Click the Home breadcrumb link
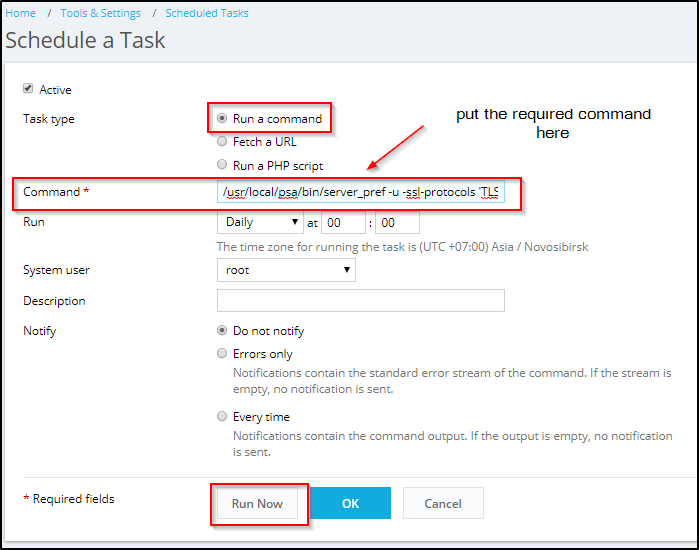Image resolution: width=699 pixels, height=550 pixels. click(x=21, y=13)
